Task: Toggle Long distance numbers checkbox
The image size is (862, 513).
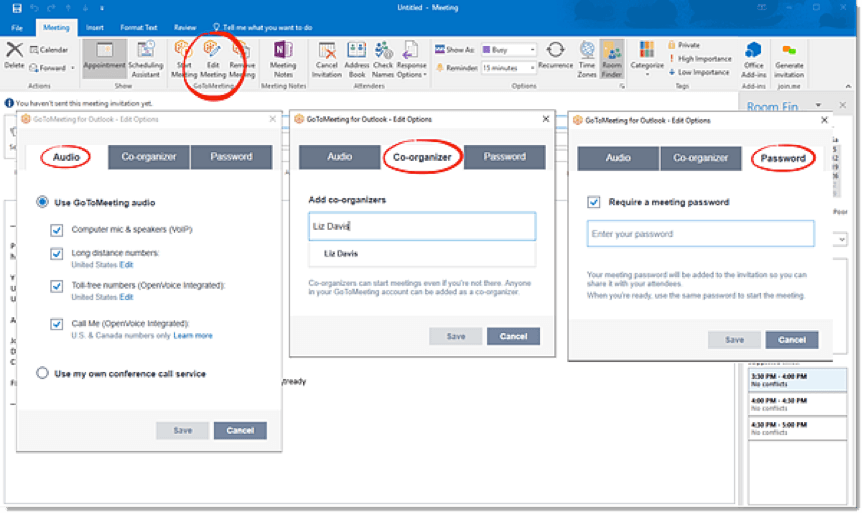Action: [x=57, y=253]
